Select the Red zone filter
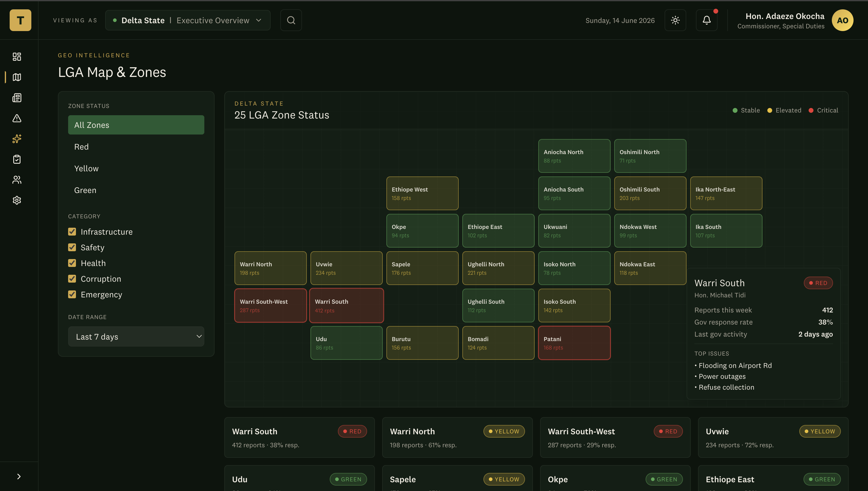 coord(136,147)
